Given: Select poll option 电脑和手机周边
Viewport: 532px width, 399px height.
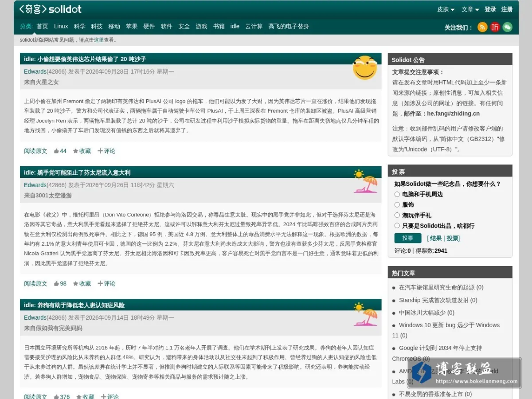Looking at the screenshot, I should [397, 194].
